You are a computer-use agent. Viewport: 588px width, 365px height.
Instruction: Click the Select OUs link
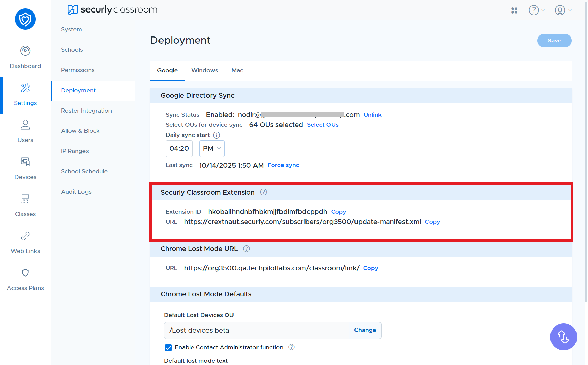pyautogui.click(x=322, y=125)
